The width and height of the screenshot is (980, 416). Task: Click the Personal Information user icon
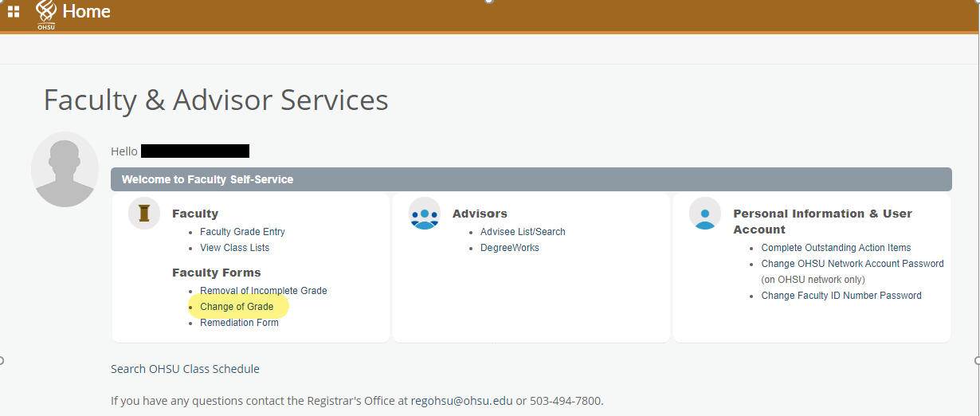point(705,214)
